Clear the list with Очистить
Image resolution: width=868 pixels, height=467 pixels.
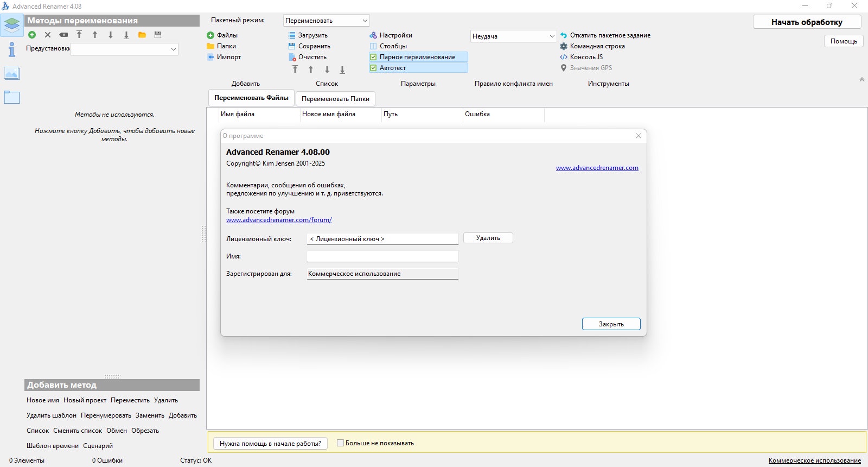point(308,57)
